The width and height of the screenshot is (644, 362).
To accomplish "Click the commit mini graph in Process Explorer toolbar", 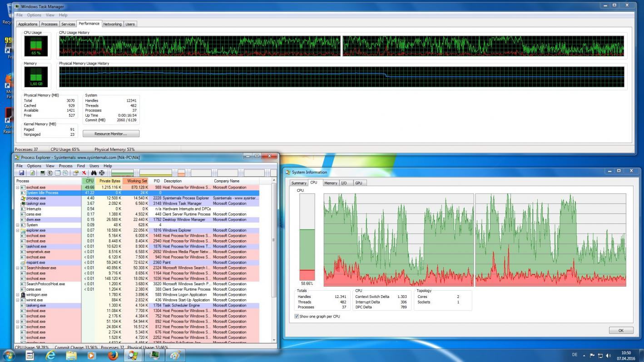I will (156, 173).
